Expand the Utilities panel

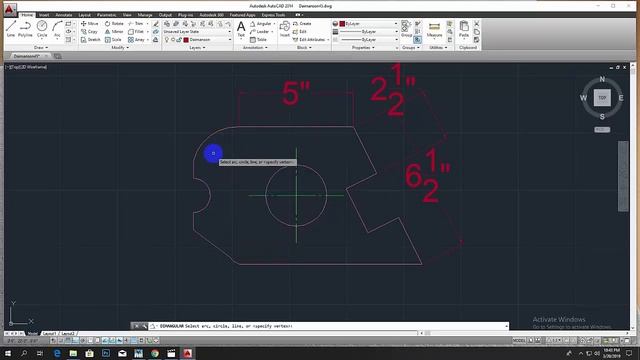(438, 48)
